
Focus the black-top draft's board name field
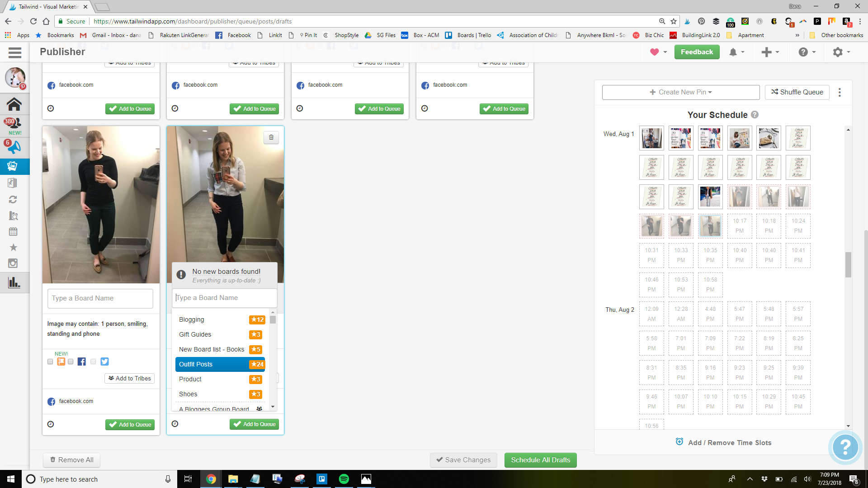point(100,298)
